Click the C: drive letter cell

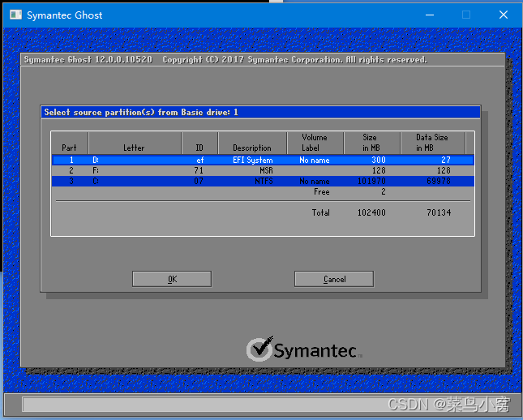click(96, 181)
